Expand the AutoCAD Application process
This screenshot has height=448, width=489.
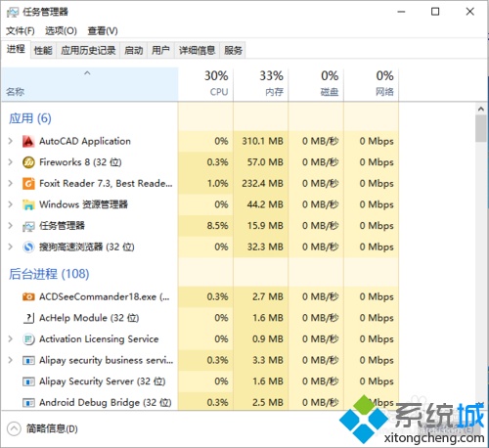(x=11, y=141)
